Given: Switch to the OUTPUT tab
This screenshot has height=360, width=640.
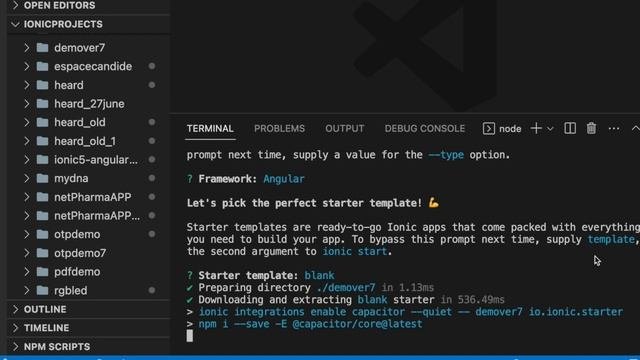Looking at the screenshot, I should click(x=344, y=129).
